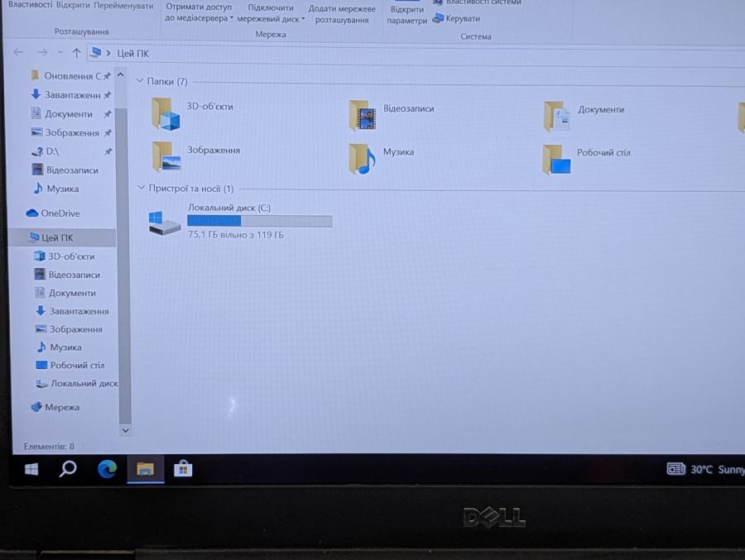The width and height of the screenshot is (745, 560).
Task: Click the weather widget 30°C Sunny
Action: click(705, 469)
